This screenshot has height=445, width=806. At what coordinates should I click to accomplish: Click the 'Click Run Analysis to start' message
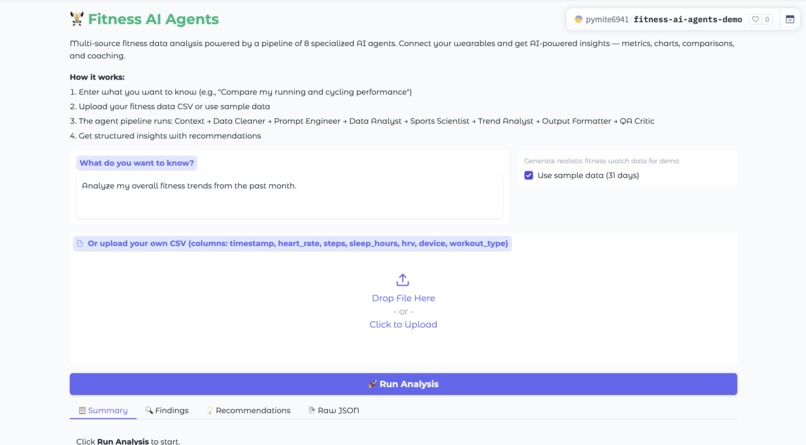pyautogui.click(x=128, y=441)
